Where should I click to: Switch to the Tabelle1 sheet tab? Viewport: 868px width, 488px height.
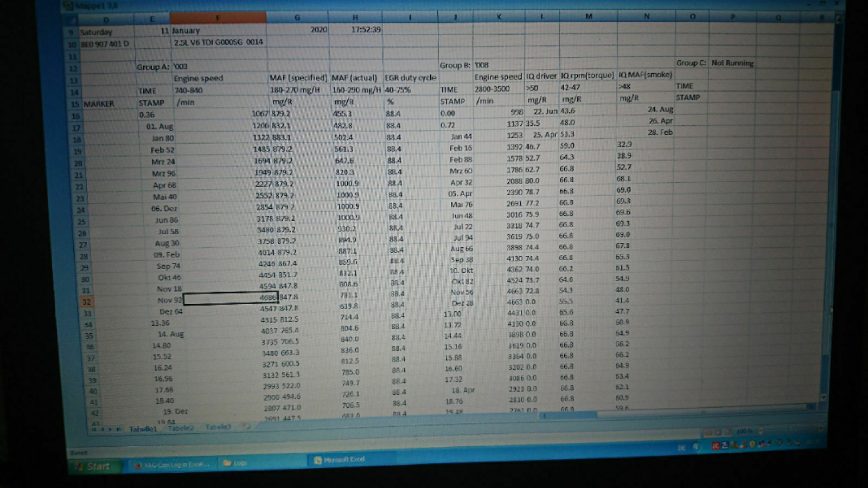point(143,429)
